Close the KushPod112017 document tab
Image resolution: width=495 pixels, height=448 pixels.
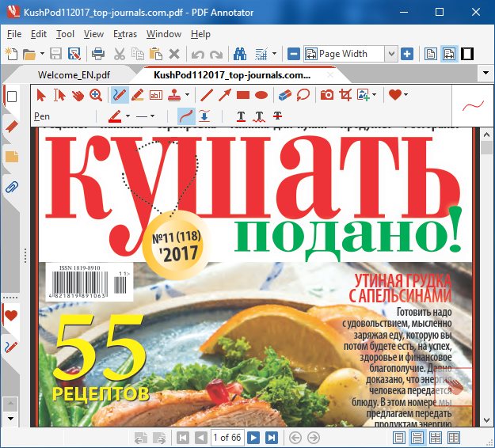click(330, 75)
